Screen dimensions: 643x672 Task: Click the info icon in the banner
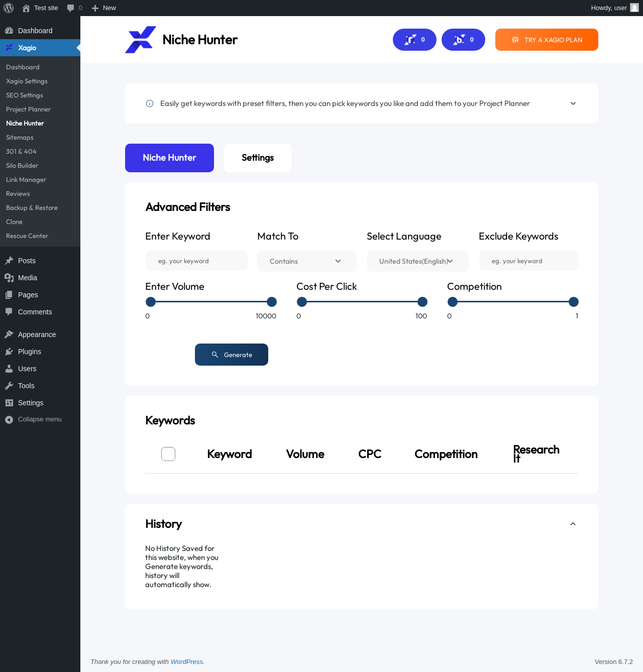point(150,103)
